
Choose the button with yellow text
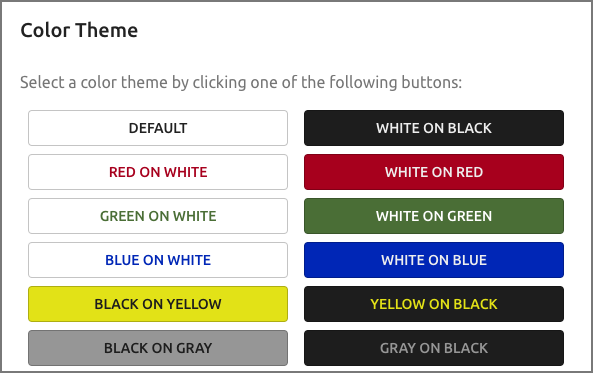[x=434, y=304]
